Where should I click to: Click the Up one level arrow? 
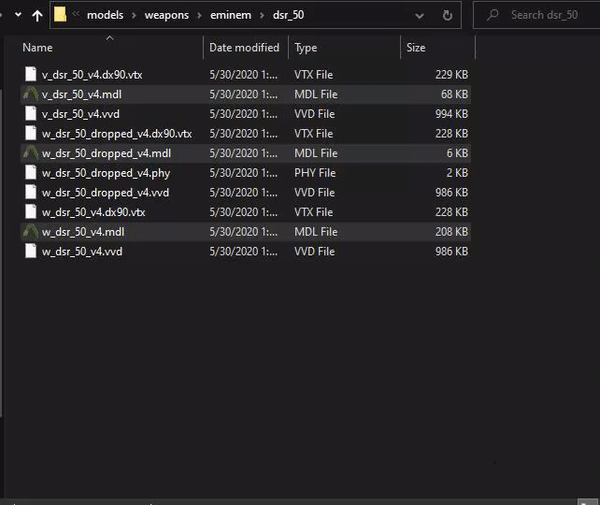click(x=38, y=15)
